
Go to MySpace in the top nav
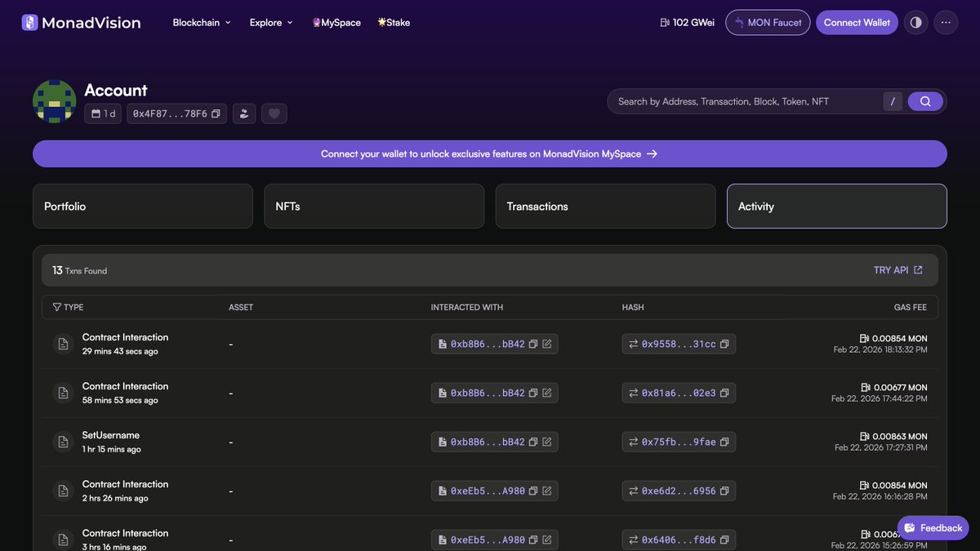336,22
